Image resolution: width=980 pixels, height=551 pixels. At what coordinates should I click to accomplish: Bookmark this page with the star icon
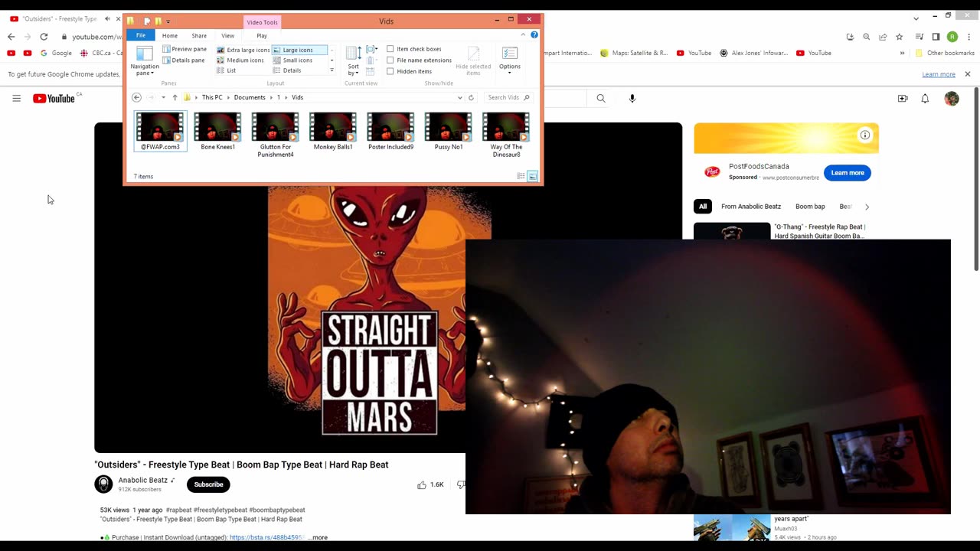tap(900, 37)
